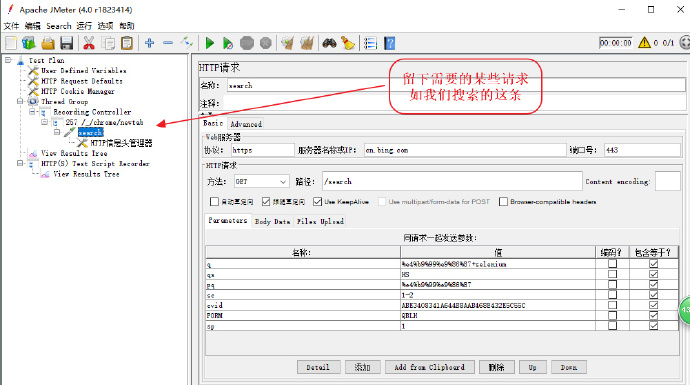The height and width of the screenshot is (385, 690).
Task: Check the encode box for parameter cvid
Action: [x=612, y=305]
